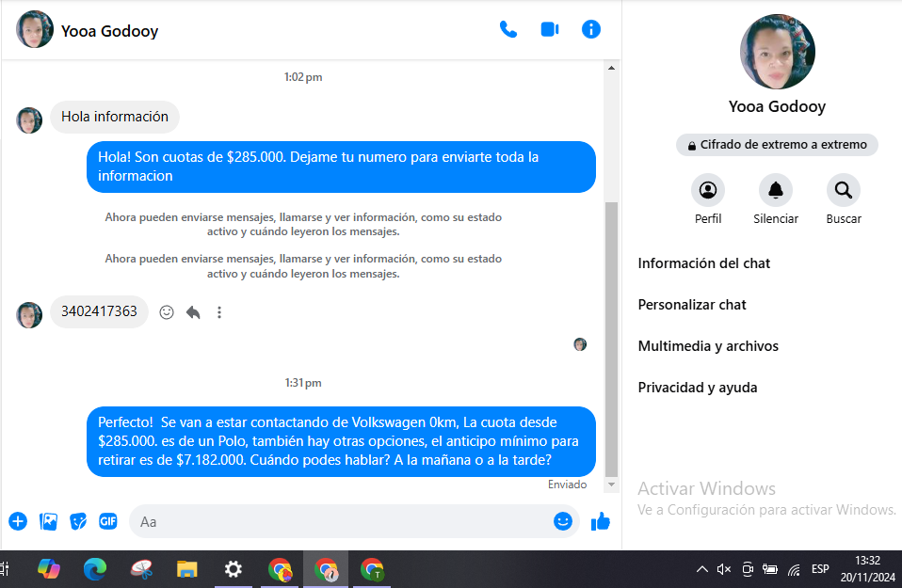Open Settings gear from the taskbar
902x588 pixels.
[x=233, y=569]
